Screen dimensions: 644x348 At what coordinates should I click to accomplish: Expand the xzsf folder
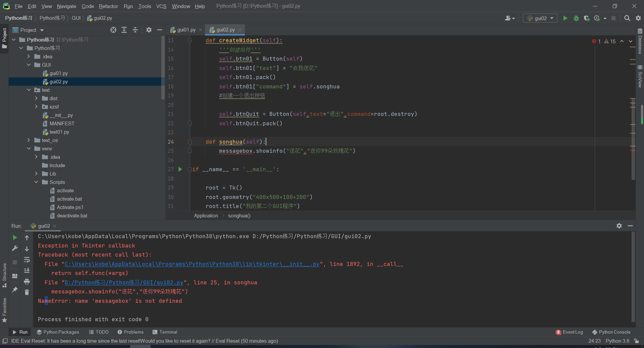coord(36,107)
